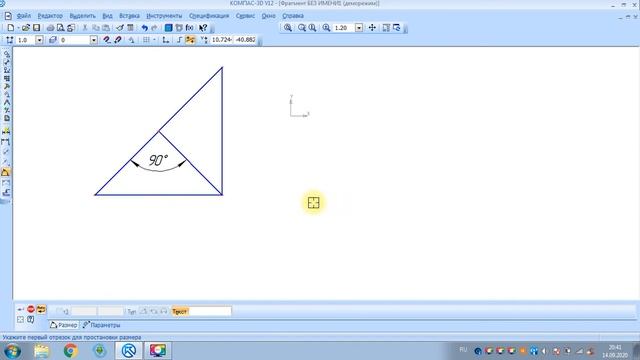Create a new document

pos(11,28)
